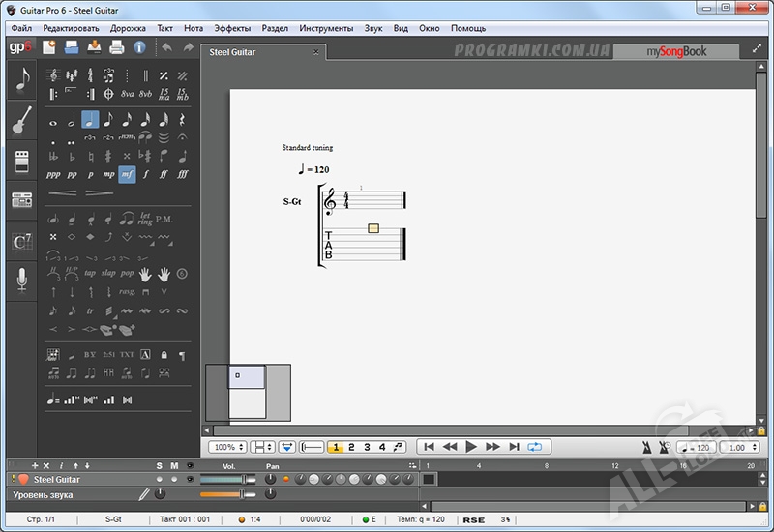Open the Эффекты menu
This screenshot has width=774, height=532.
click(231, 28)
